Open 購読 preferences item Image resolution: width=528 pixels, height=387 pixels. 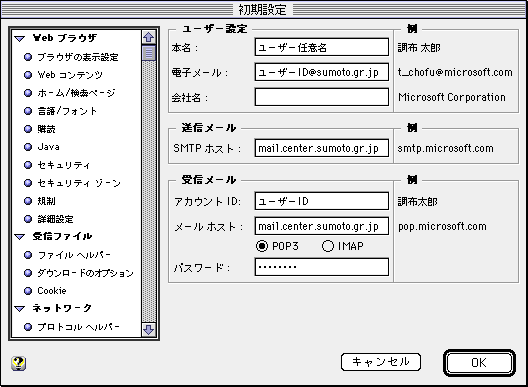point(46,129)
